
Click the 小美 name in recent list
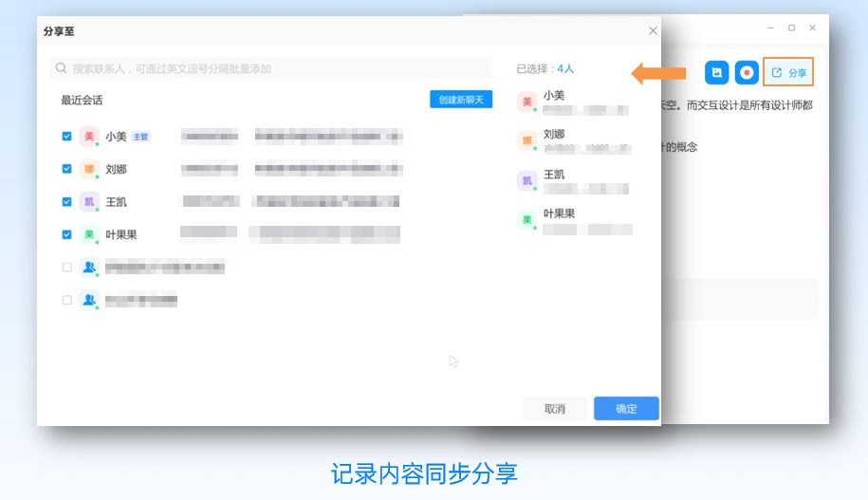(x=117, y=137)
